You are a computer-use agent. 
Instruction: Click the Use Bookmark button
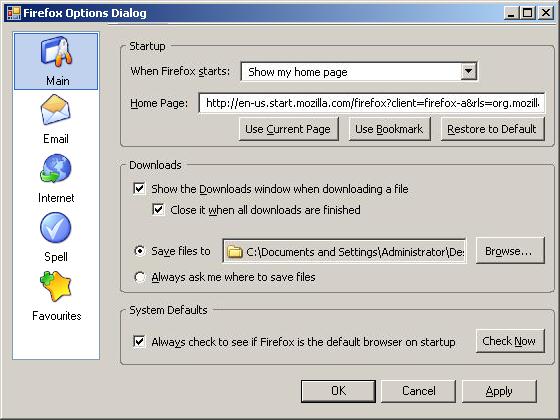389,129
